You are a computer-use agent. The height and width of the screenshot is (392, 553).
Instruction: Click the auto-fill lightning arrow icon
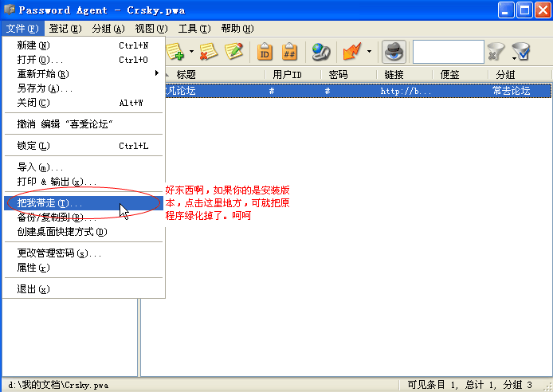[x=352, y=52]
